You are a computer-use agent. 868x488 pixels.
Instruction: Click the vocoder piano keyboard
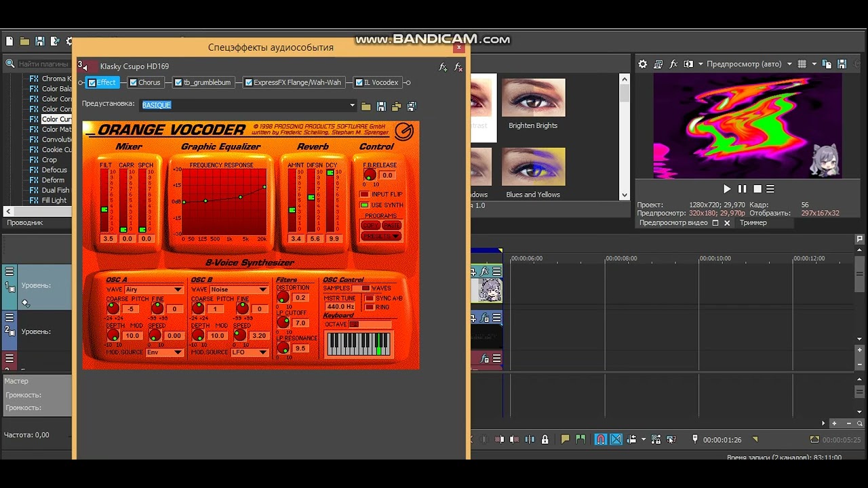click(x=359, y=344)
